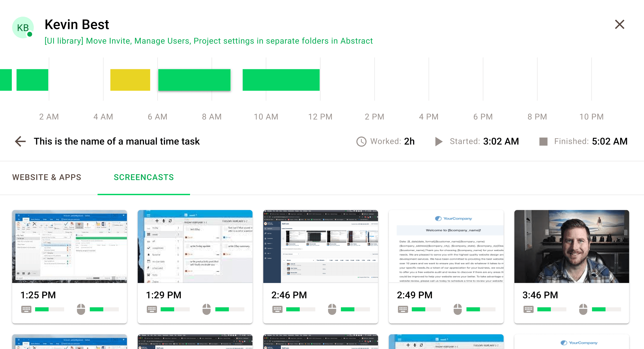Open the 1:25 PM Outlook screencast thumbnail
The image size is (644, 349).
tap(69, 246)
